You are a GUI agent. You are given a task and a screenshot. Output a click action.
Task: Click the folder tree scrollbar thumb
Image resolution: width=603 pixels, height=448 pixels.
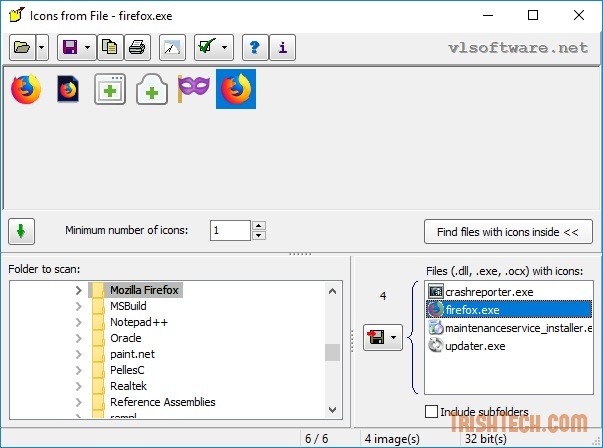click(333, 352)
